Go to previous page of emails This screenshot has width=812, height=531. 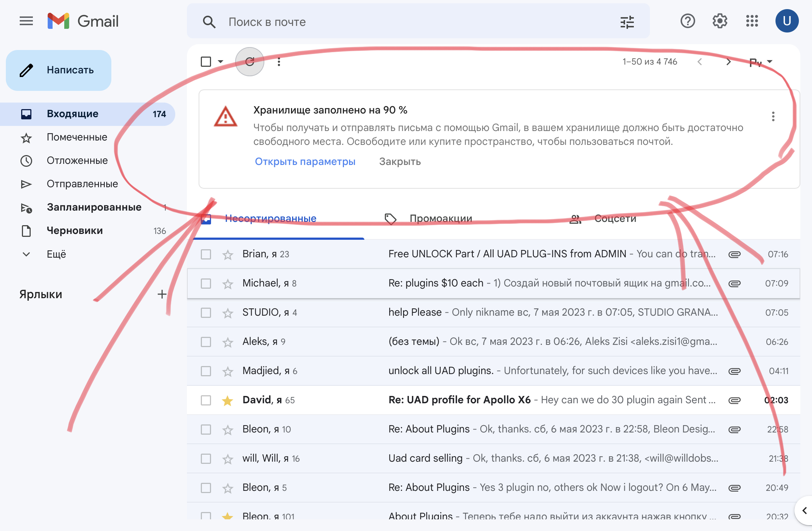[700, 62]
